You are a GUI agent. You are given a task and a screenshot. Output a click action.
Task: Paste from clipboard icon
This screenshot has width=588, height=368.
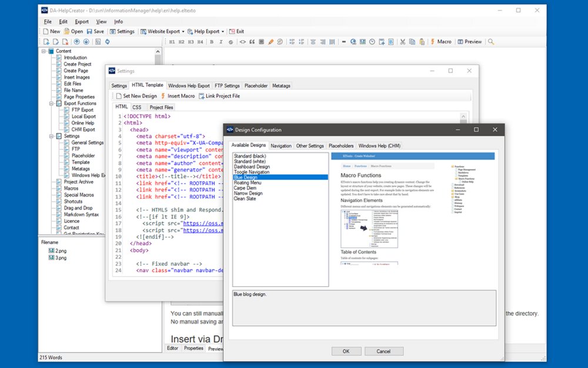coord(422,42)
